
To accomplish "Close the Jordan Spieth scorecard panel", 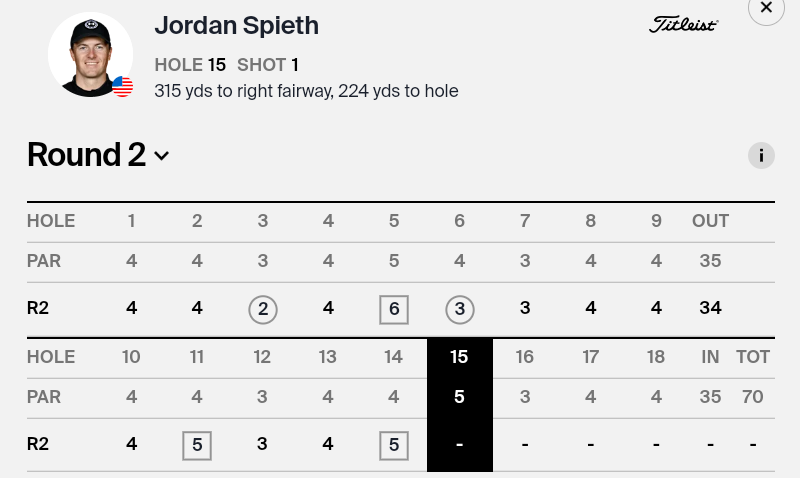I will pyautogui.click(x=766, y=8).
